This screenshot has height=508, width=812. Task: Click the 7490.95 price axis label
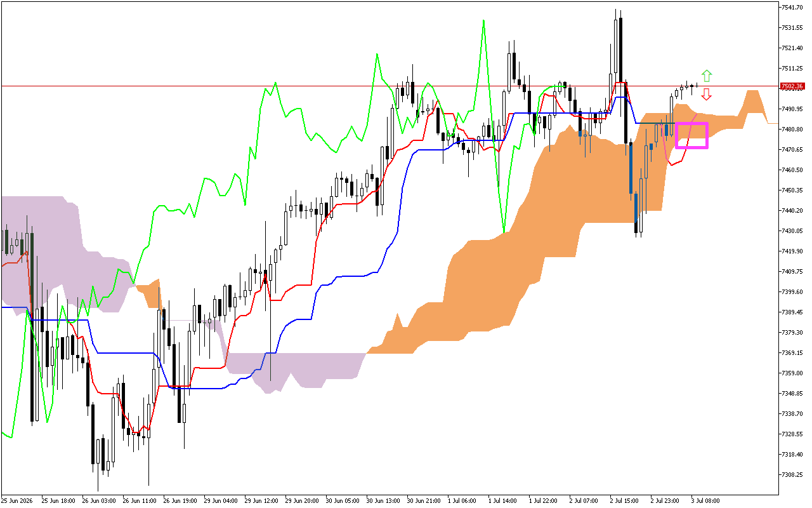tap(792, 109)
